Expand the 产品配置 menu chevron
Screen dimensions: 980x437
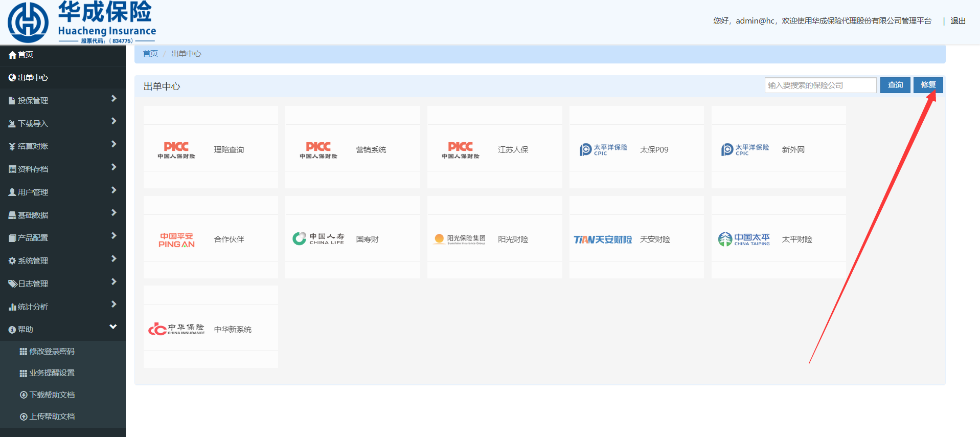(114, 236)
